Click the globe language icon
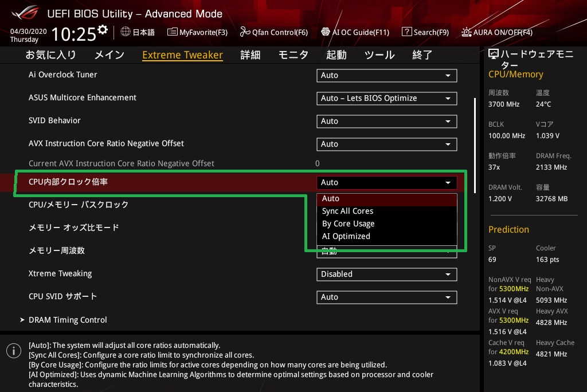 point(126,32)
